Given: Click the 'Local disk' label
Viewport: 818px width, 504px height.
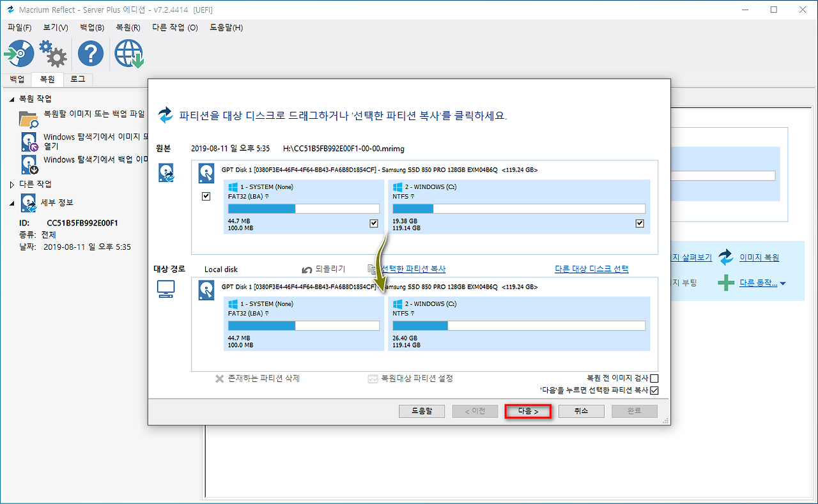Looking at the screenshot, I should pyautogui.click(x=221, y=270).
